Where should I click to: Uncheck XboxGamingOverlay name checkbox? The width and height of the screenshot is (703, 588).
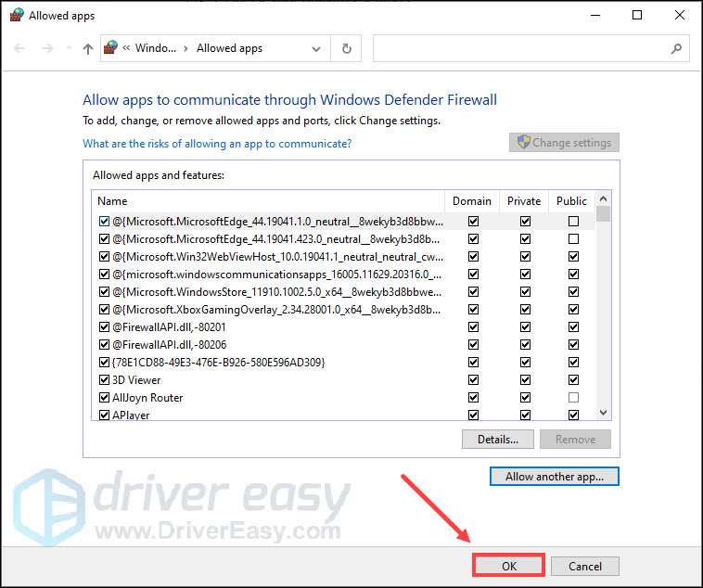tap(104, 310)
